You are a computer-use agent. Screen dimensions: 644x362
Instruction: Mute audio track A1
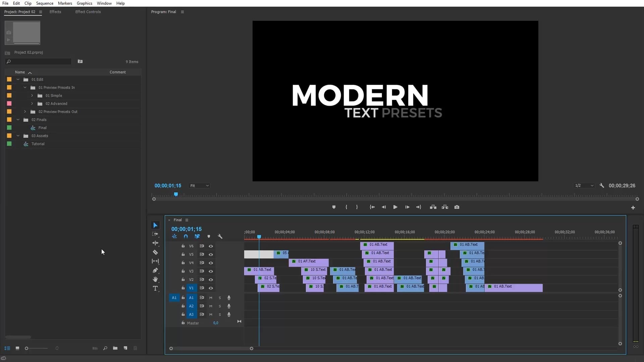[x=211, y=298]
